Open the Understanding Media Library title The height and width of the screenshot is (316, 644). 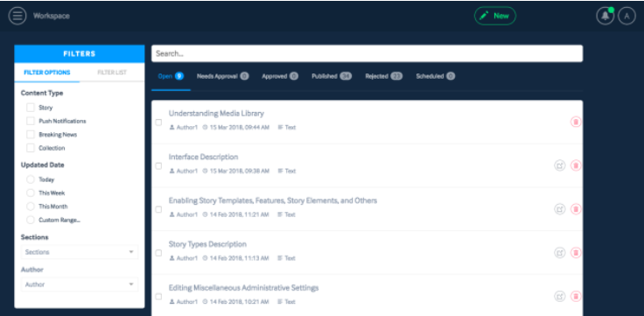(216, 114)
